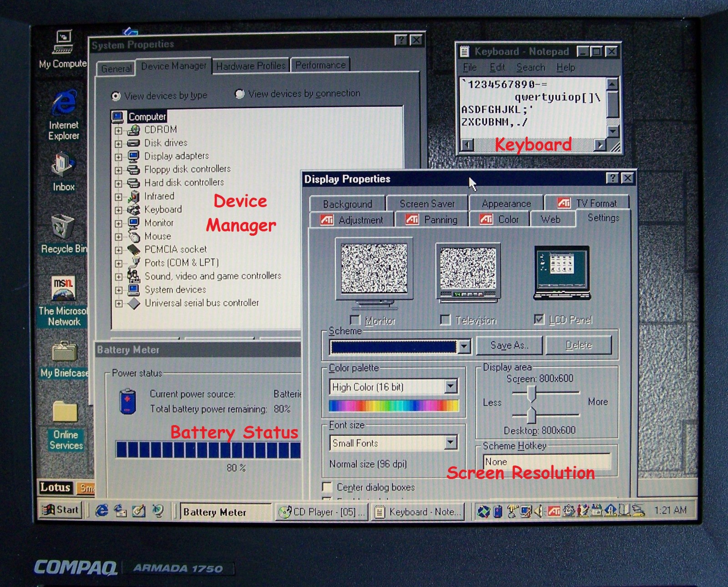Switch to CD Player on the taskbar
The image size is (728, 587).
coord(322,512)
